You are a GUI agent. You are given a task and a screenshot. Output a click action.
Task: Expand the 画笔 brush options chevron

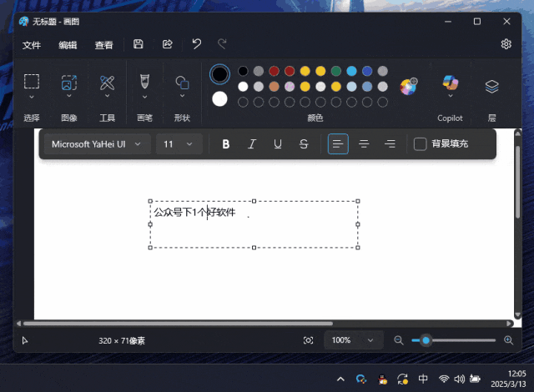(144, 97)
